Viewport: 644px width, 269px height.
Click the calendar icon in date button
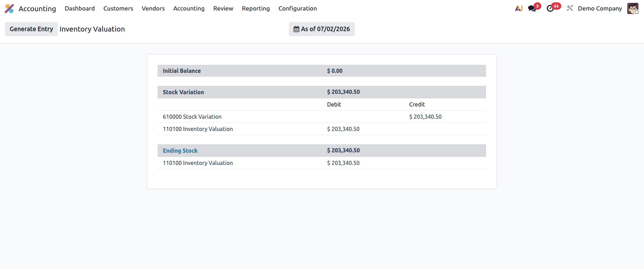point(296,29)
